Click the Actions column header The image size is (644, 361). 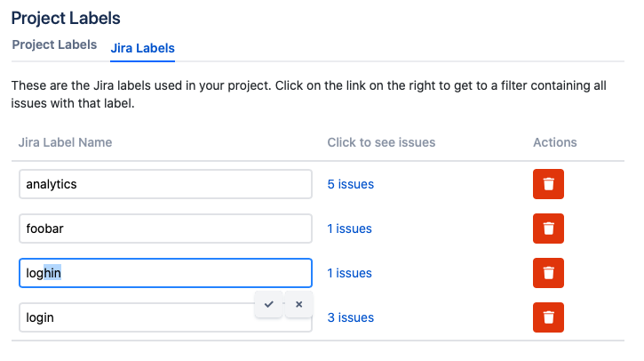(555, 142)
